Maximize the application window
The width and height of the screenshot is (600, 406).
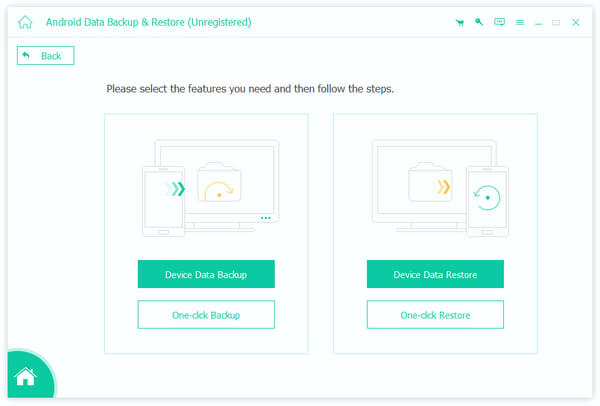click(x=556, y=23)
